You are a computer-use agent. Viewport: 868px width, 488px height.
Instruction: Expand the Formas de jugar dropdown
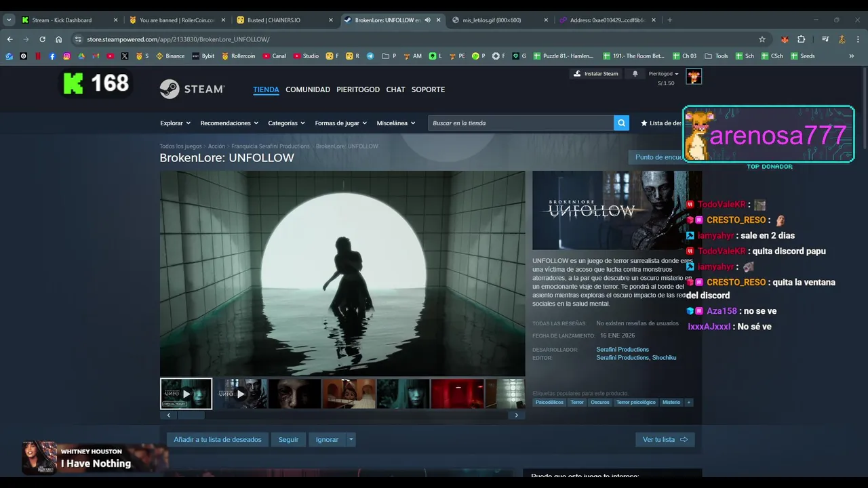[x=340, y=123]
